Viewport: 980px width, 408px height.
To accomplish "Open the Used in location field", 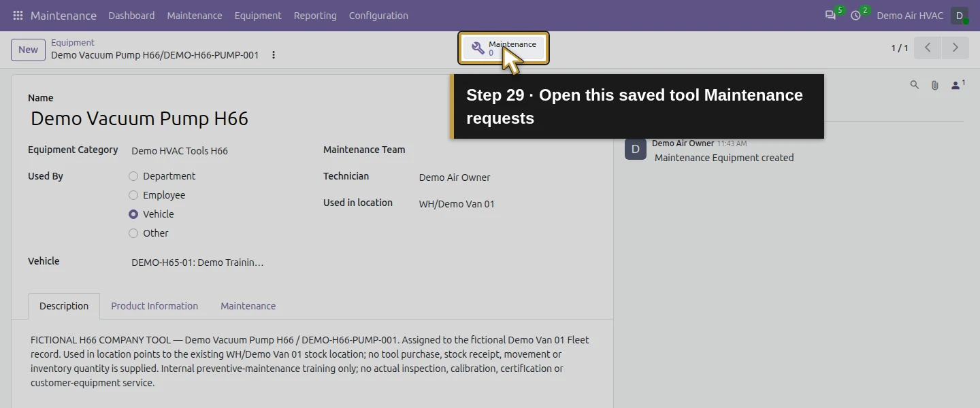I will (506, 204).
